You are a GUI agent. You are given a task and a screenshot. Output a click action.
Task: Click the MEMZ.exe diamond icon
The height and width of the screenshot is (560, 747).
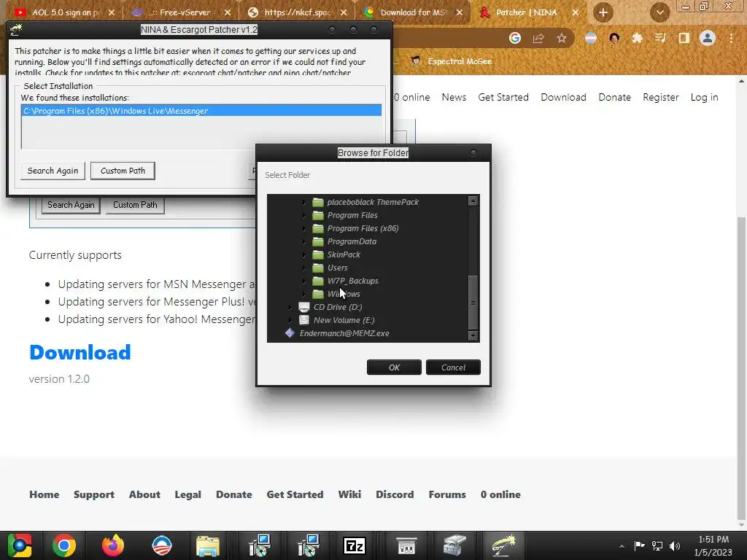pyautogui.click(x=290, y=332)
